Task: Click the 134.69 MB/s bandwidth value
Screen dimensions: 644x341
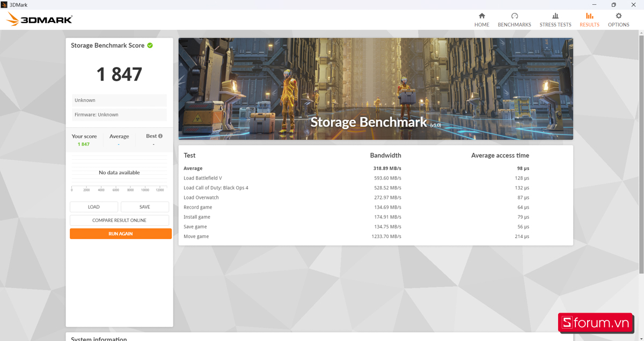Action: point(387,207)
